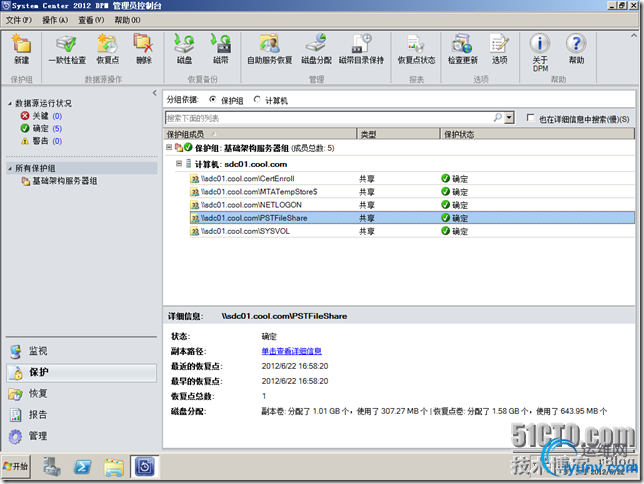Collapse the left navigation pane arrow
Image resolution: width=644 pixels, height=484 pixels.
pyautogui.click(x=154, y=93)
